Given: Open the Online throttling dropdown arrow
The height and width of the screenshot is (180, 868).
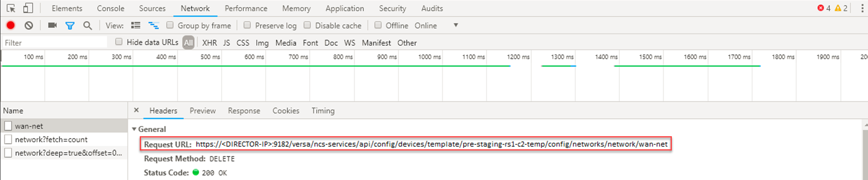Looking at the screenshot, I should [456, 25].
